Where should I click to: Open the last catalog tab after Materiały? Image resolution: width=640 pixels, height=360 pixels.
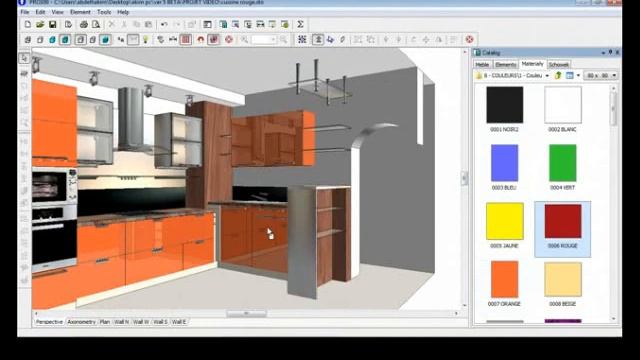point(558,64)
